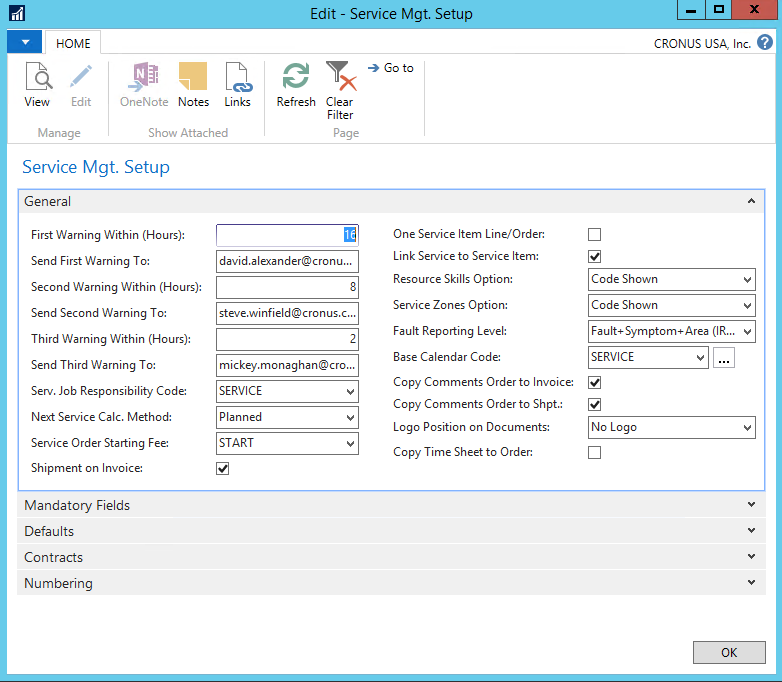Open the help question mark icon
The width and height of the screenshot is (782, 682).
pos(765,42)
